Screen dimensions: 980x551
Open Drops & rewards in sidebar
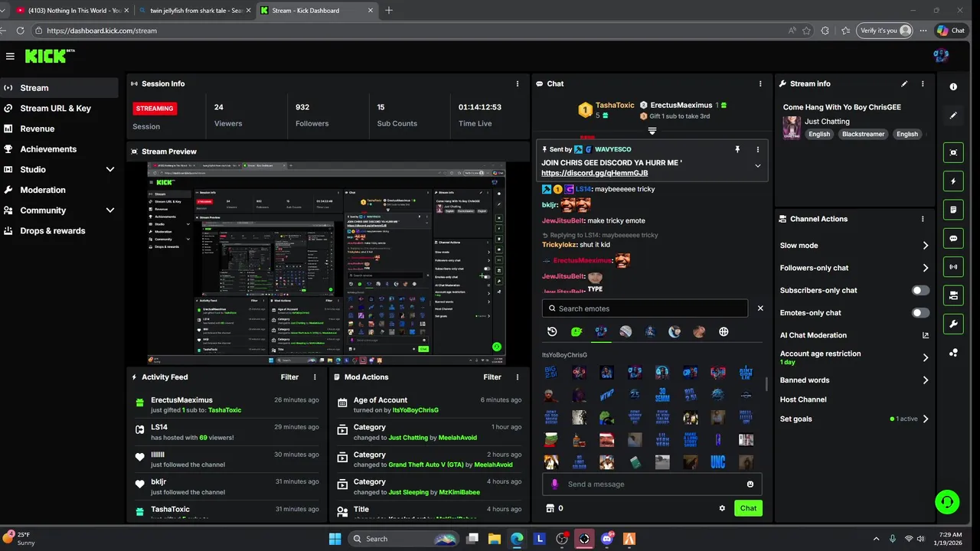pyautogui.click(x=59, y=230)
